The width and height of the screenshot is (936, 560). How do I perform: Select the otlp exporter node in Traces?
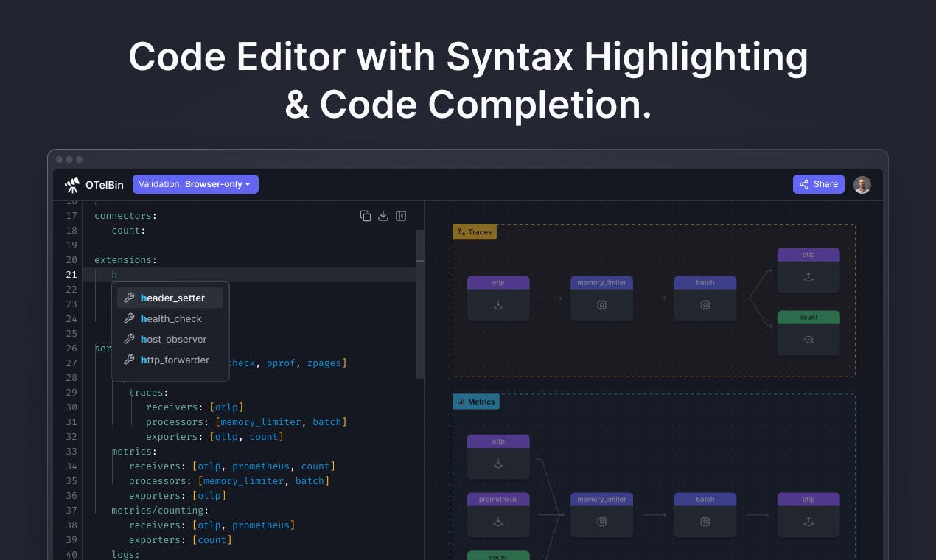click(808, 270)
